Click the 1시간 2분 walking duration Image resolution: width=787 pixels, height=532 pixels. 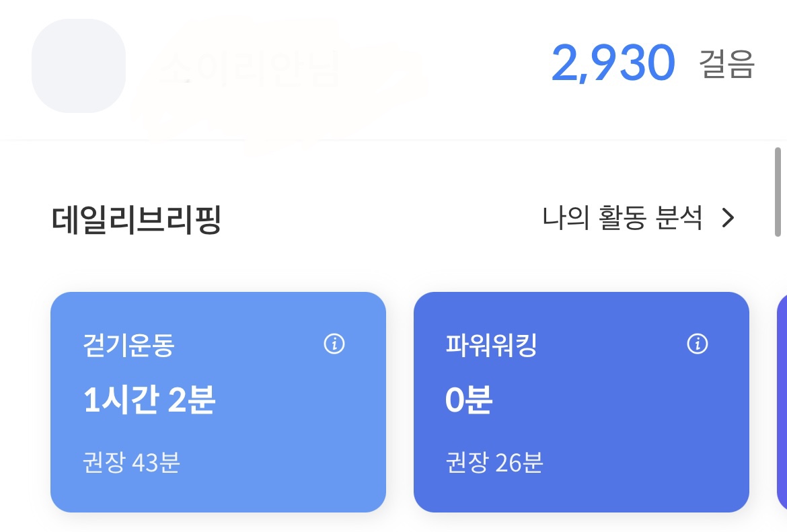click(149, 401)
